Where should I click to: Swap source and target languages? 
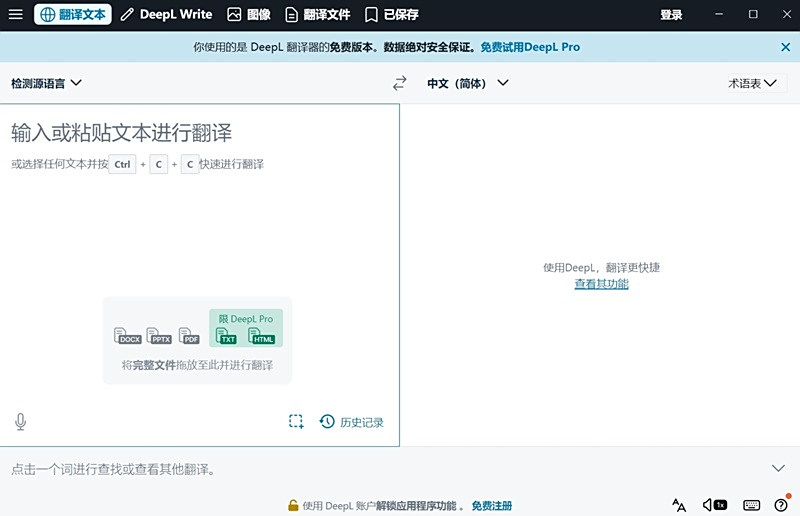[x=399, y=83]
